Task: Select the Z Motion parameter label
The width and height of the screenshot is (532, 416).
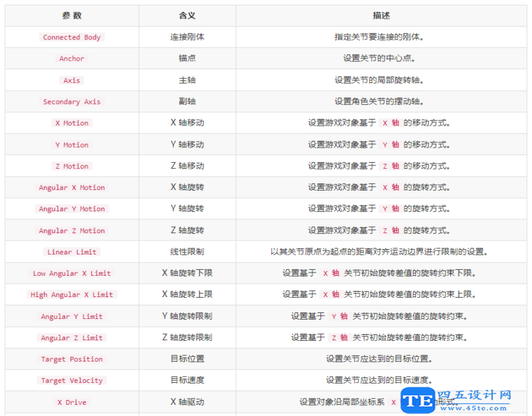Action: (x=72, y=165)
